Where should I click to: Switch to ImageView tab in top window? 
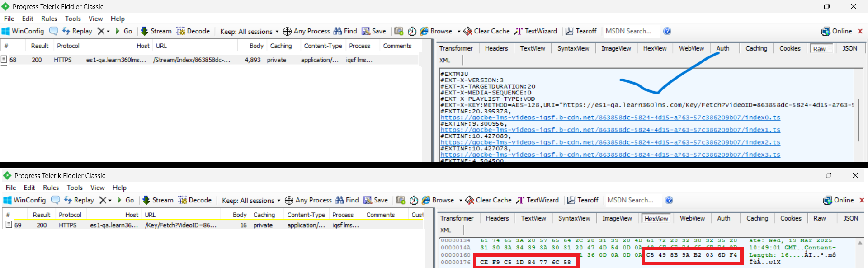pyautogui.click(x=616, y=48)
